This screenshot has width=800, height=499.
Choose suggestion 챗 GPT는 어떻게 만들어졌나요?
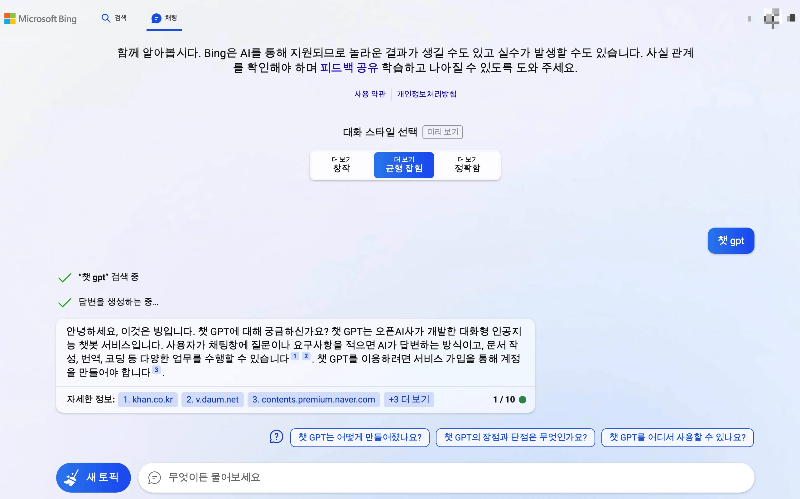click(x=360, y=437)
